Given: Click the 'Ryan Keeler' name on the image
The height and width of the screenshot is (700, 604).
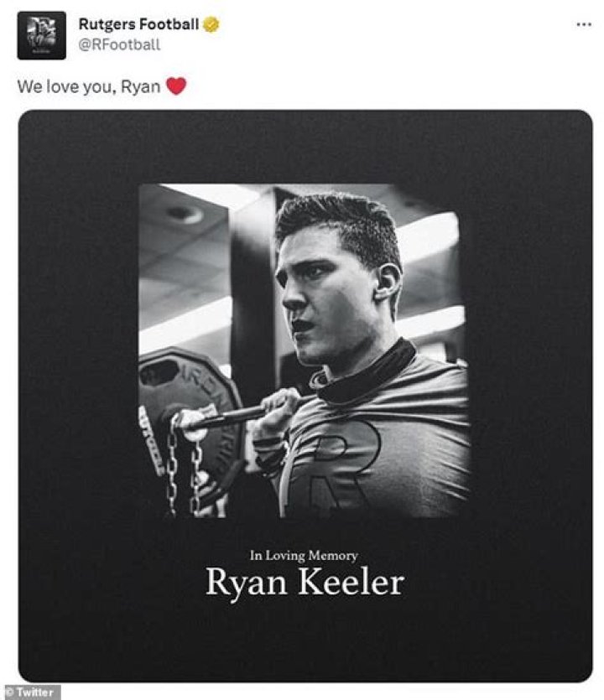Looking at the screenshot, I should pyautogui.click(x=305, y=582).
